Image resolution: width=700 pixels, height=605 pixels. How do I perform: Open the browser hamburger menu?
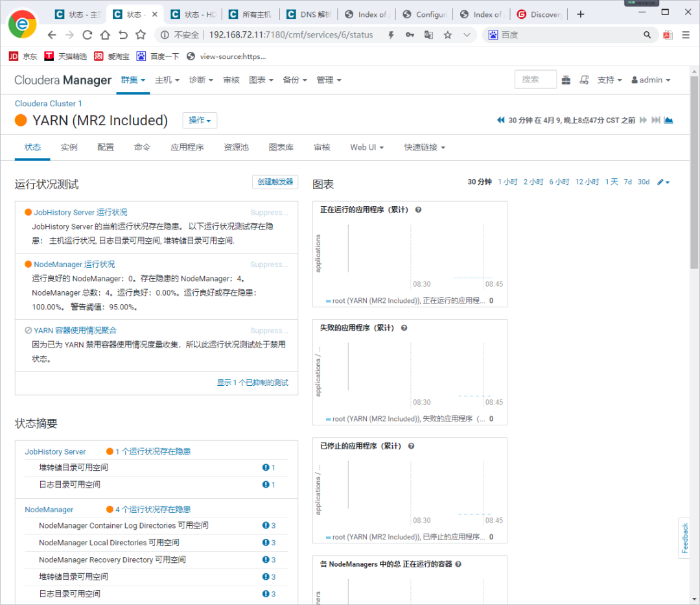pyautogui.click(x=686, y=35)
